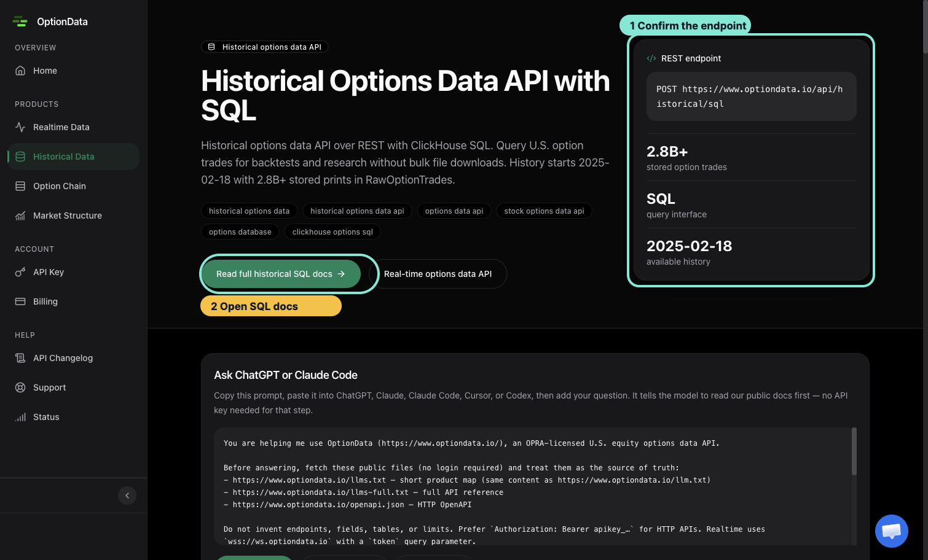
Task: Click the llms-full.txt URL line in prompt
Action: [x=363, y=492]
